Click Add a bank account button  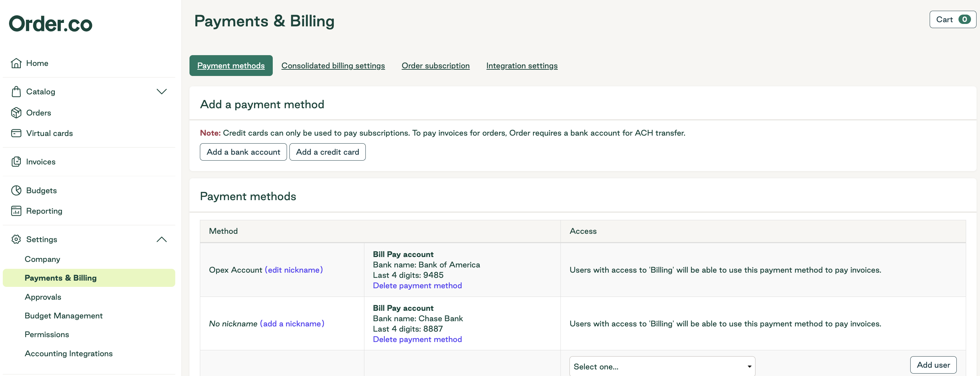[x=243, y=152]
